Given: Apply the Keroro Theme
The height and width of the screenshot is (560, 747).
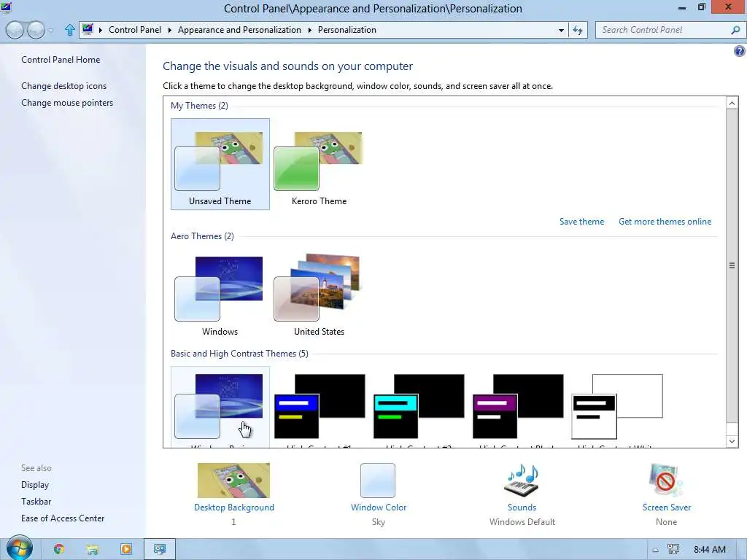Looking at the screenshot, I should pos(320,164).
